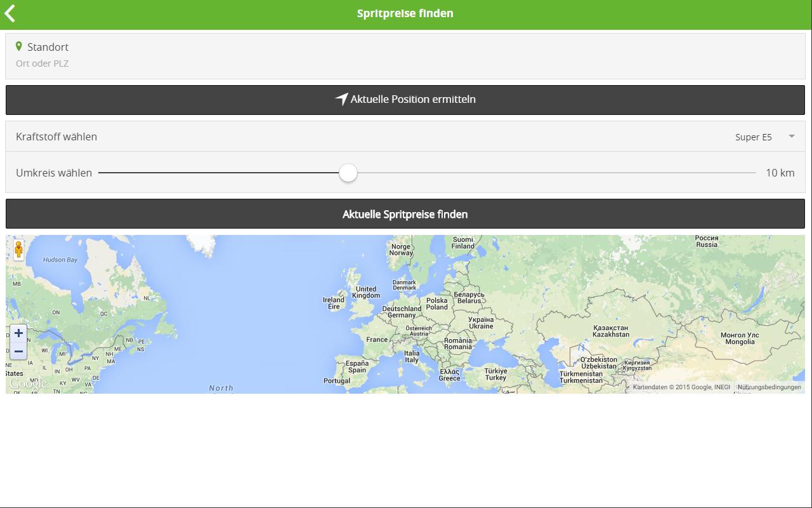Click Aktuelle Spritpreise finden button

point(405,214)
